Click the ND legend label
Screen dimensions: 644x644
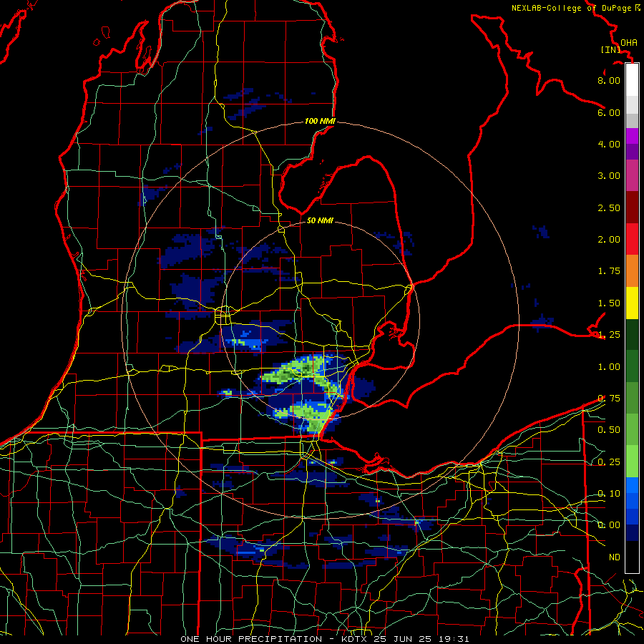[x=615, y=557]
